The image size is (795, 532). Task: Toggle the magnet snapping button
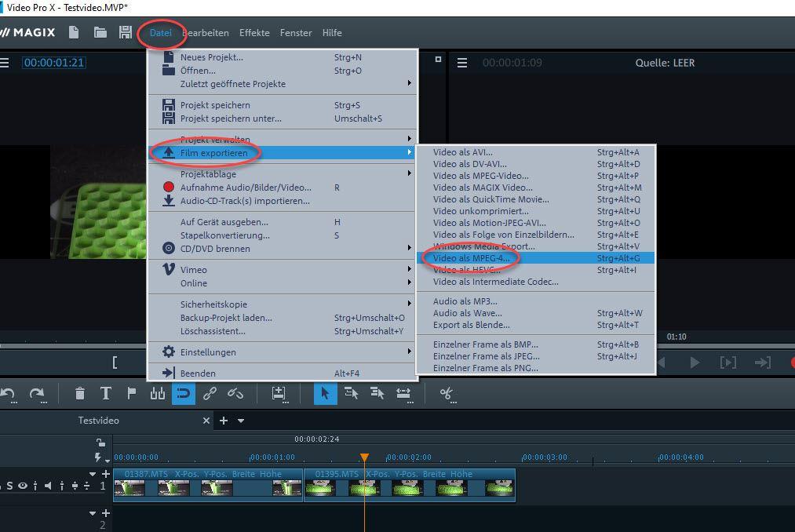(x=184, y=393)
